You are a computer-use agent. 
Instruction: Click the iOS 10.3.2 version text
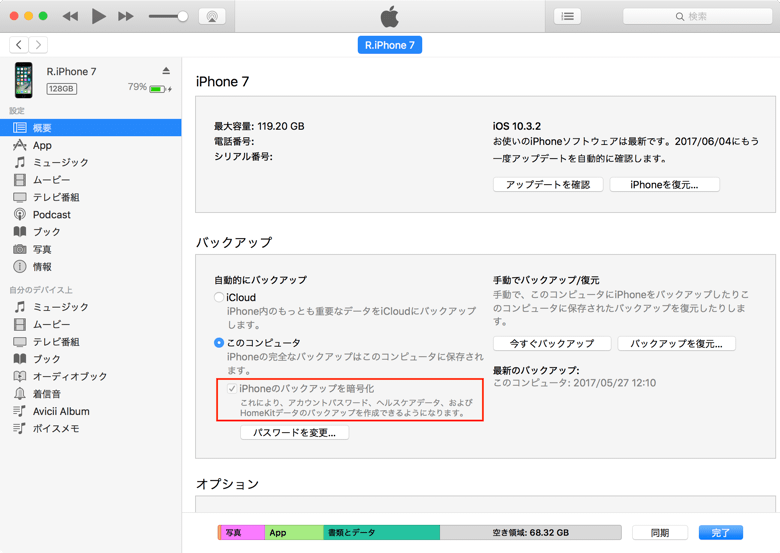(x=517, y=126)
